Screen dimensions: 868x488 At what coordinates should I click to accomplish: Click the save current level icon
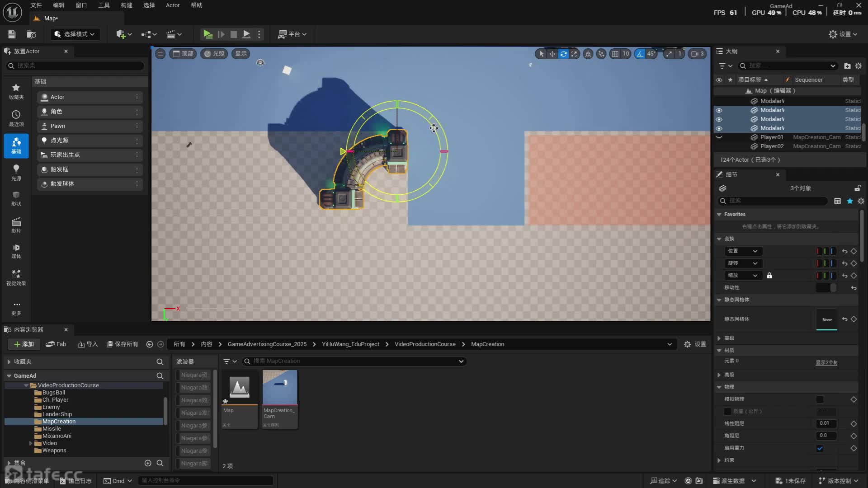coord(12,34)
